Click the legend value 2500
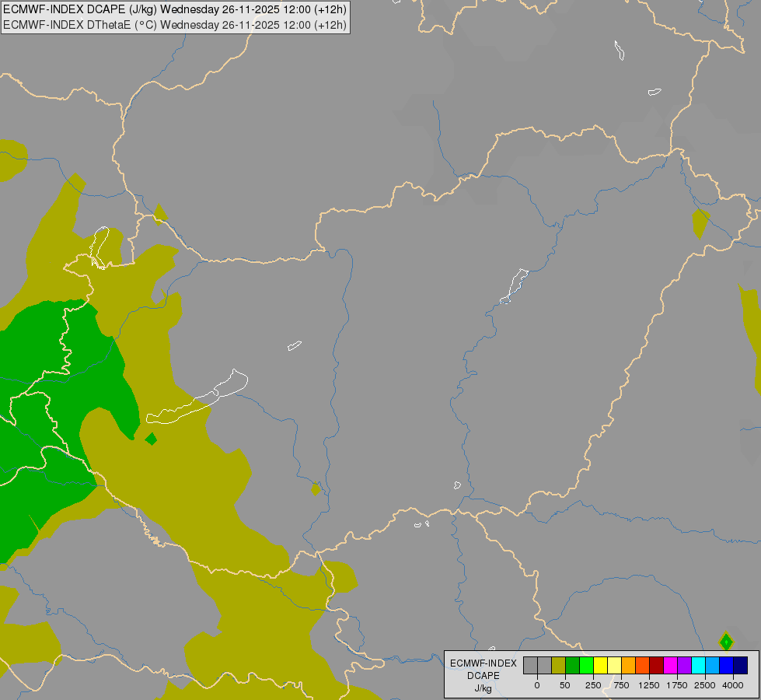The width and height of the screenshot is (761, 700). click(x=705, y=685)
